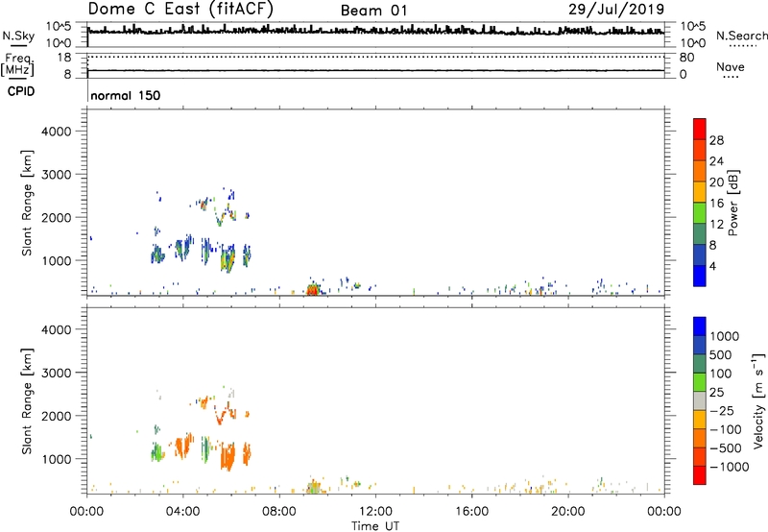Viewport: 768px width, 532px height.
Task: Select the "Velocity [m s-1]" colorbar title
Action: pyautogui.click(x=758, y=400)
